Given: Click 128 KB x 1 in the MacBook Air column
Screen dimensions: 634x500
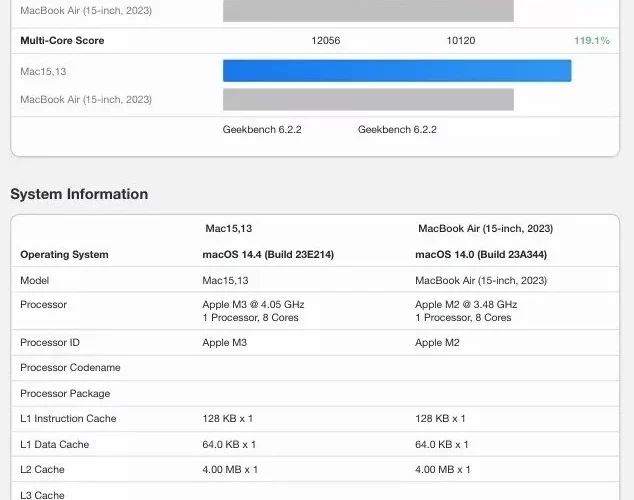Looking at the screenshot, I should point(440,418).
